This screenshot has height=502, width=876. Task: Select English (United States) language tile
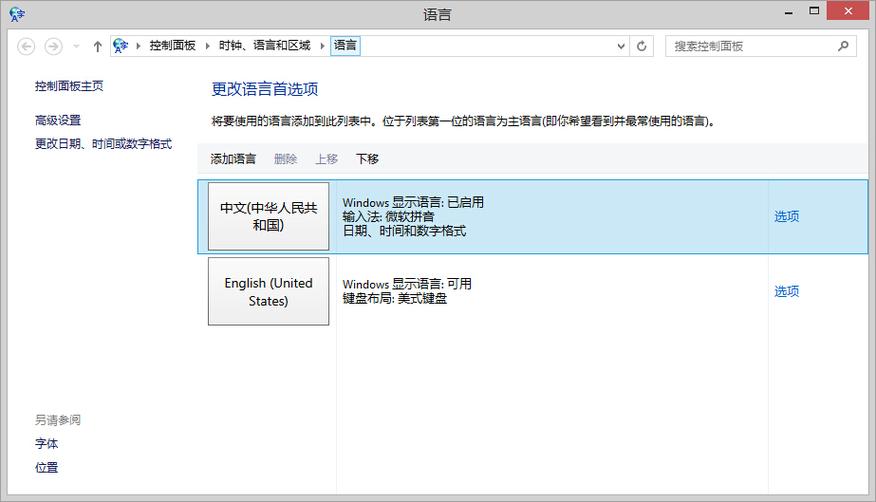[x=269, y=291]
